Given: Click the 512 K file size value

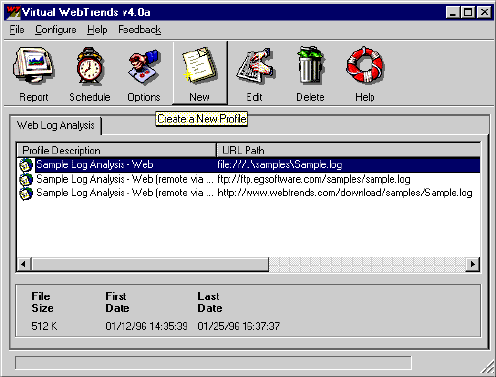Looking at the screenshot, I should (44, 326).
